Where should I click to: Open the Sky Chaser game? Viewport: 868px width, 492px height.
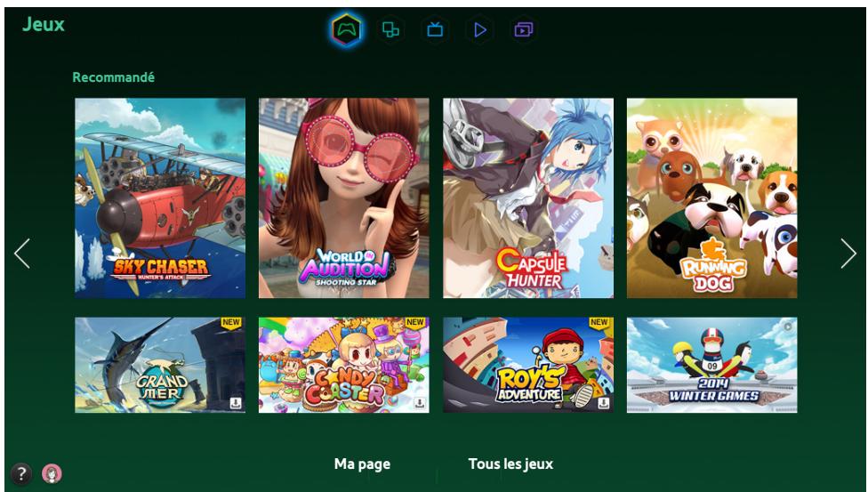point(160,198)
